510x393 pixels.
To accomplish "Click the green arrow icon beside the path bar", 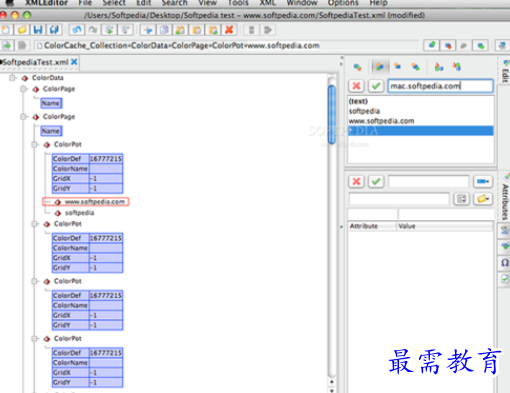I will coord(6,45).
